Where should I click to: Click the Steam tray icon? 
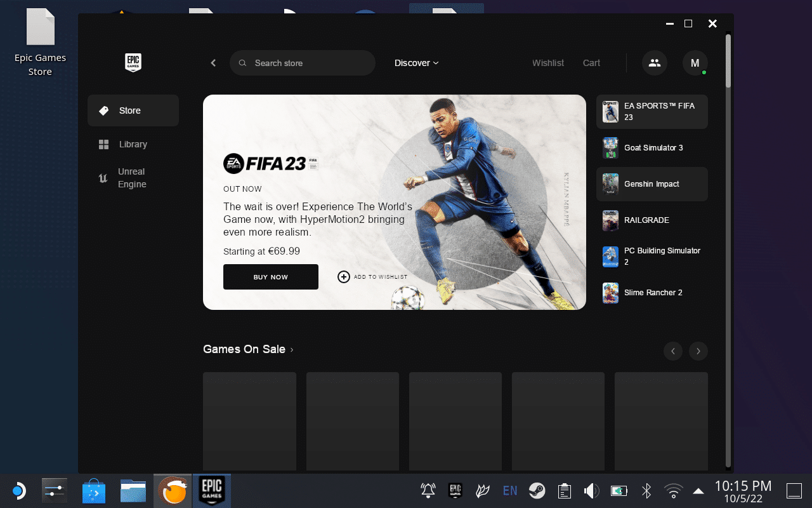pyautogui.click(x=537, y=490)
